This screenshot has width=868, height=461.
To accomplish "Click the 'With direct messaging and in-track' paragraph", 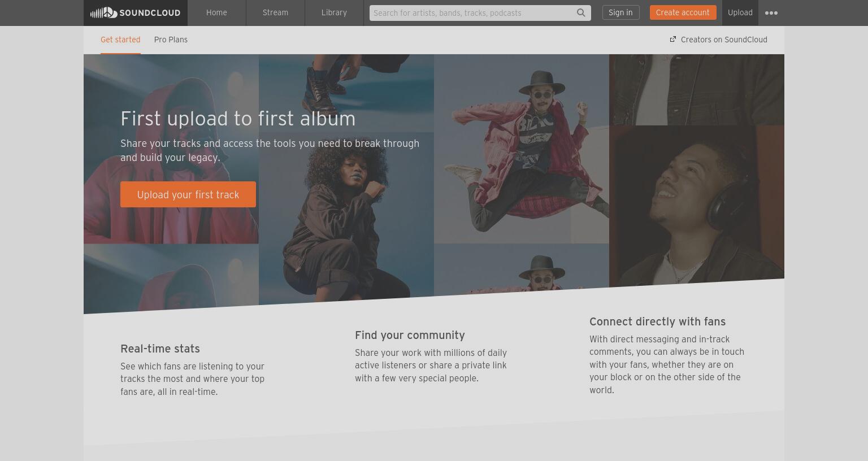I will (667, 364).
